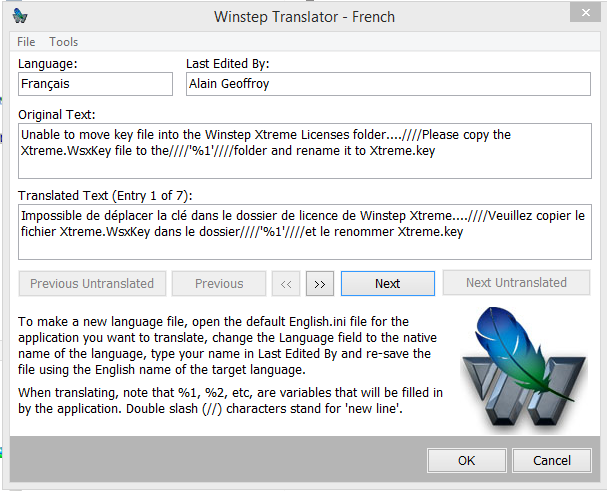Click inside the Original Text box
Image resolution: width=607 pixels, height=491 pixels.
pyautogui.click(x=303, y=149)
